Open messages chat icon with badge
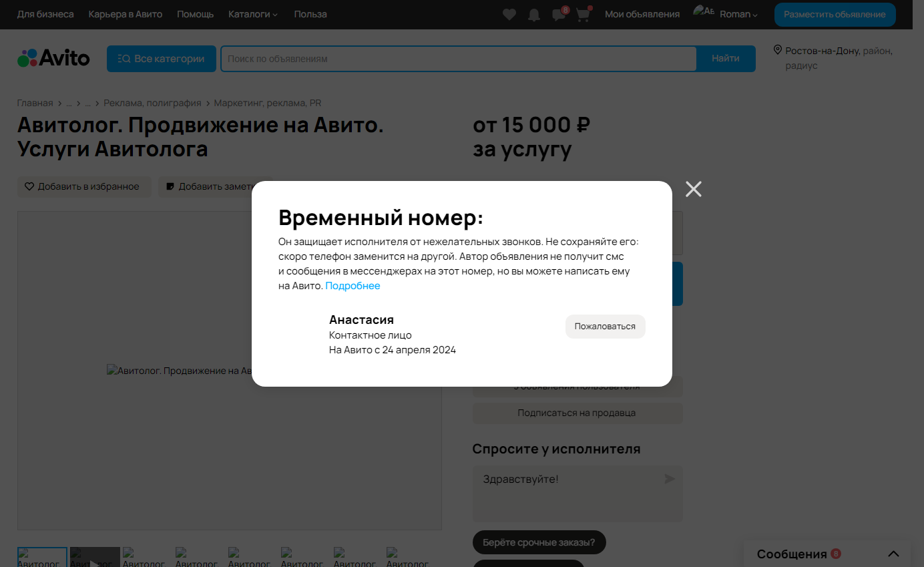 click(559, 14)
